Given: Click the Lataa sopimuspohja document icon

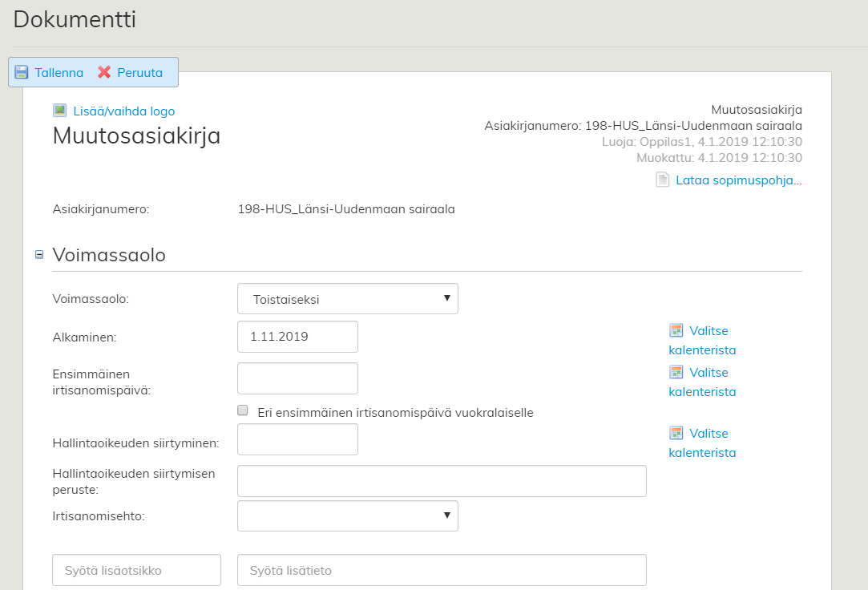Looking at the screenshot, I should pos(662,180).
